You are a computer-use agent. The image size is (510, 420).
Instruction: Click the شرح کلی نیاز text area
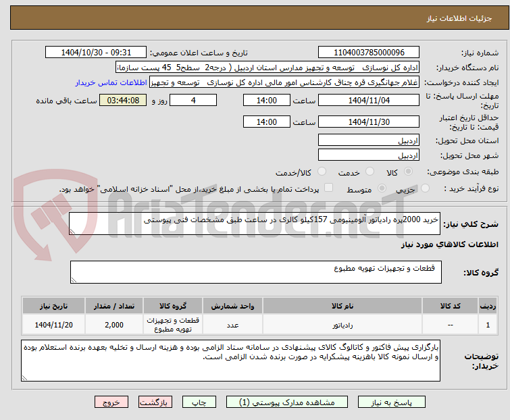click(x=255, y=224)
